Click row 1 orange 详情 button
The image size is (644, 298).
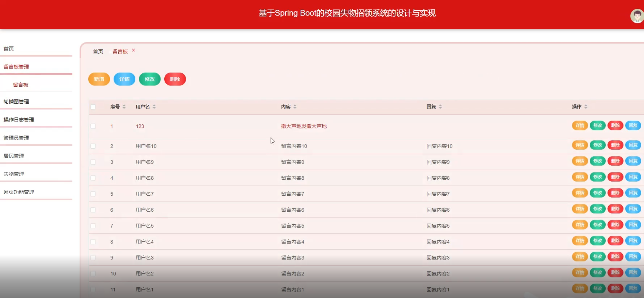[580, 125]
